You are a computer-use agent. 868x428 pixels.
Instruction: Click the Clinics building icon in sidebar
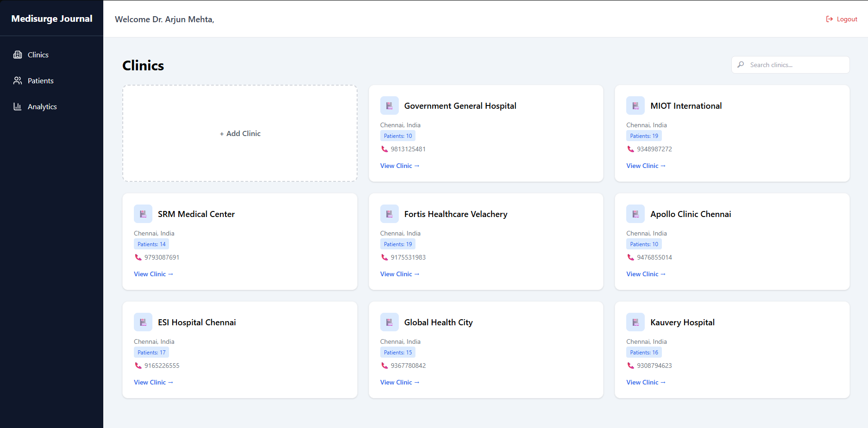pos(18,55)
